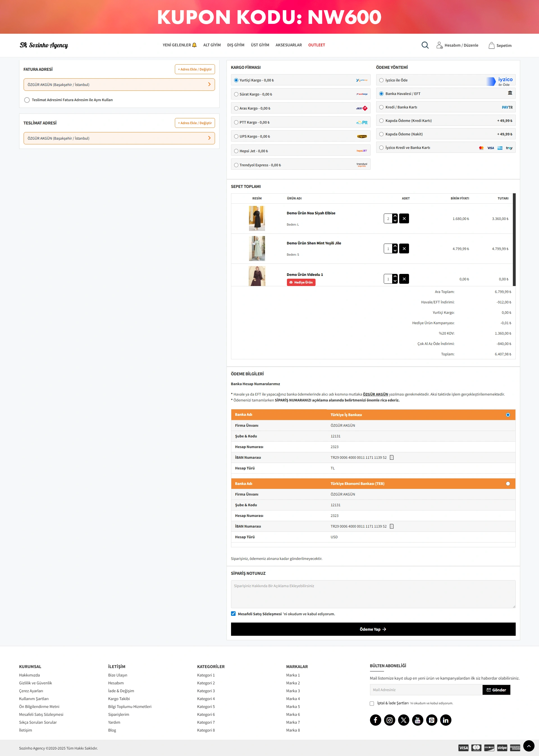The image size is (539, 756).
Task: Choose Kapıda Ödeme (Nakit) payment method
Action: (381, 134)
